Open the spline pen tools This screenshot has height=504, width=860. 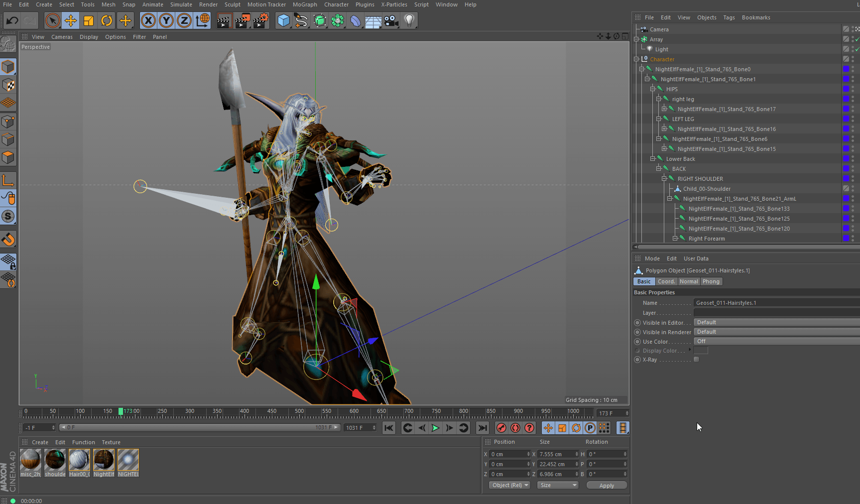pyautogui.click(x=301, y=20)
